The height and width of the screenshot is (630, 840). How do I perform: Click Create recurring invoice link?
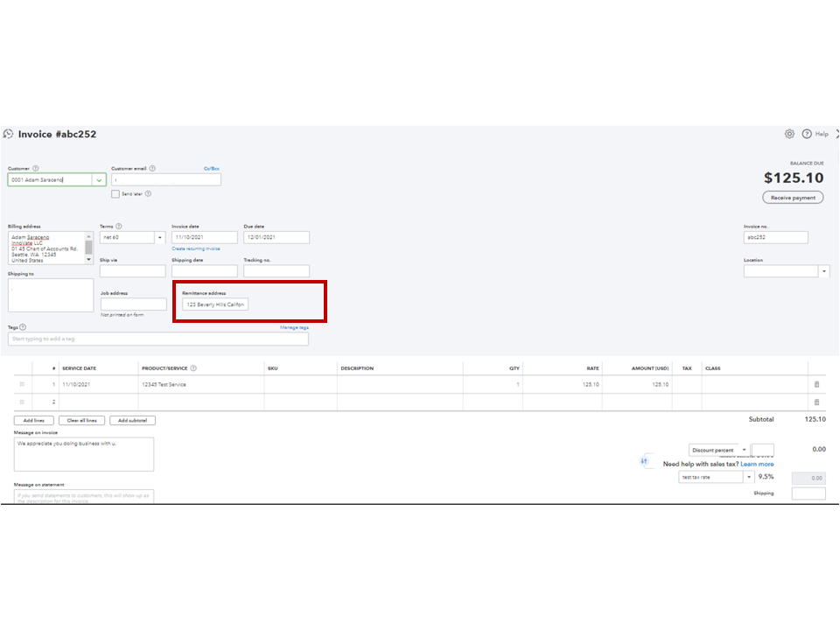[x=195, y=248]
